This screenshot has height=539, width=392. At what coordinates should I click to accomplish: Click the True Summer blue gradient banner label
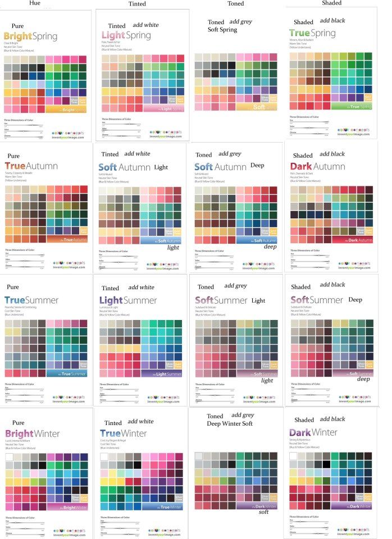coord(67,374)
